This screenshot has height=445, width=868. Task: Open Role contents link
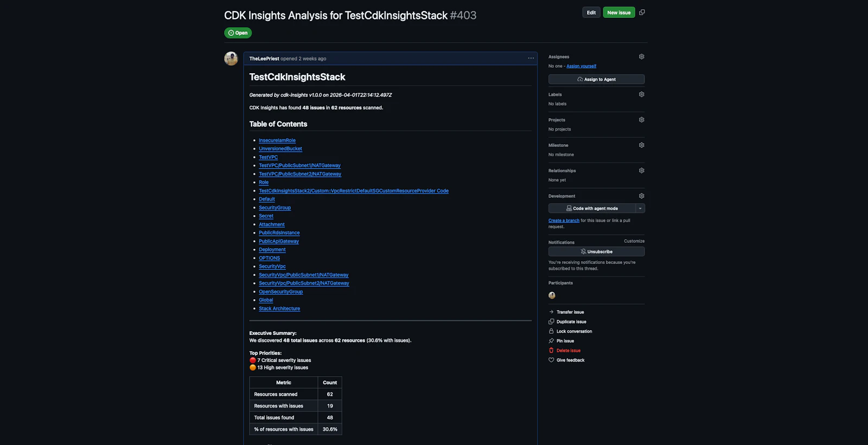point(264,182)
